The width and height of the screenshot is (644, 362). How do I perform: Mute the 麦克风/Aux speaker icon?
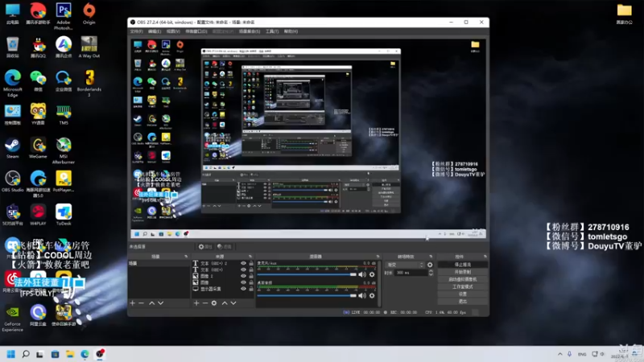(x=362, y=274)
